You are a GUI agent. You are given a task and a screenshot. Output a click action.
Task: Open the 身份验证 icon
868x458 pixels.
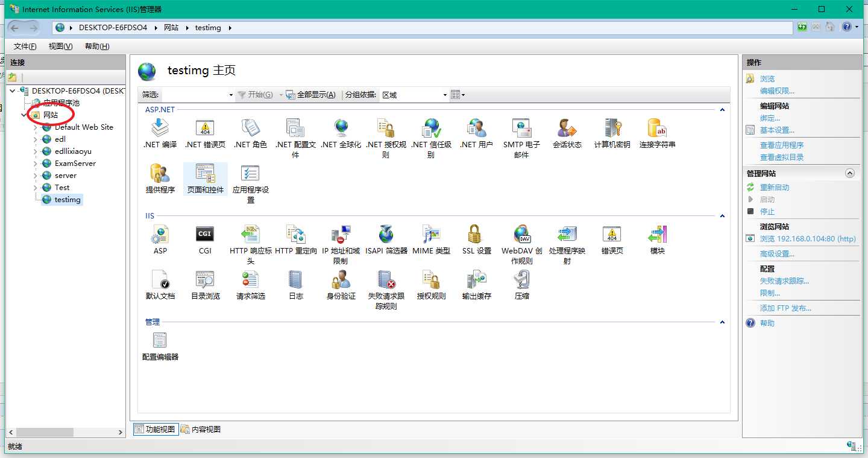tap(341, 285)
